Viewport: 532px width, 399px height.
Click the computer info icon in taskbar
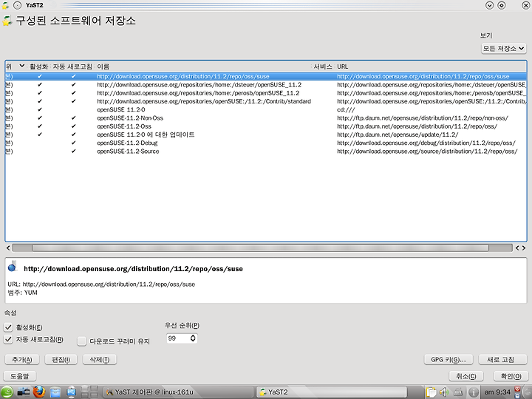[x=72, y=392]
